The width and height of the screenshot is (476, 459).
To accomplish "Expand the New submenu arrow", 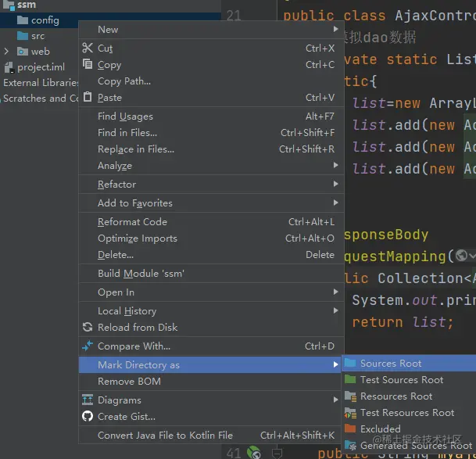I will point(335,29).
